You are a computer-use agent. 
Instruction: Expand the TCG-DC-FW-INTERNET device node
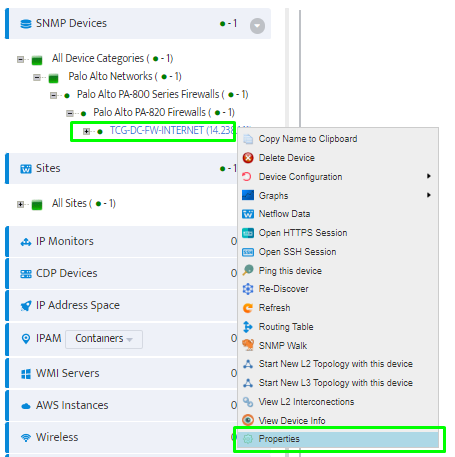(86, 131)
